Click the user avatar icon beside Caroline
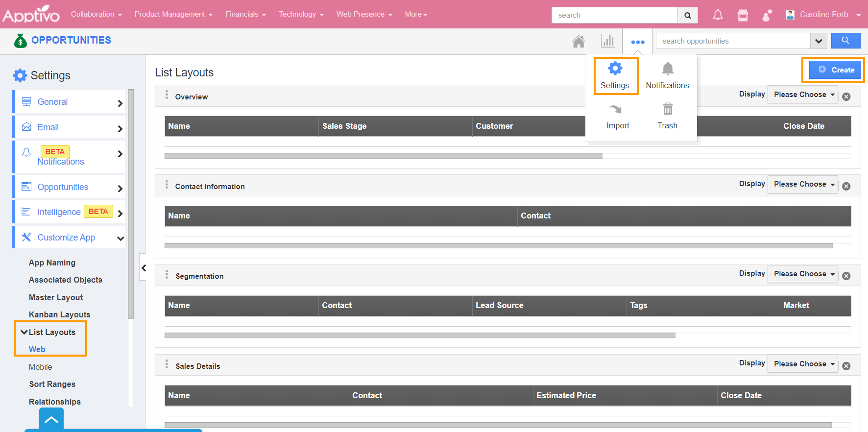Screen dimensions: 868x432 (x=790, y=15)
